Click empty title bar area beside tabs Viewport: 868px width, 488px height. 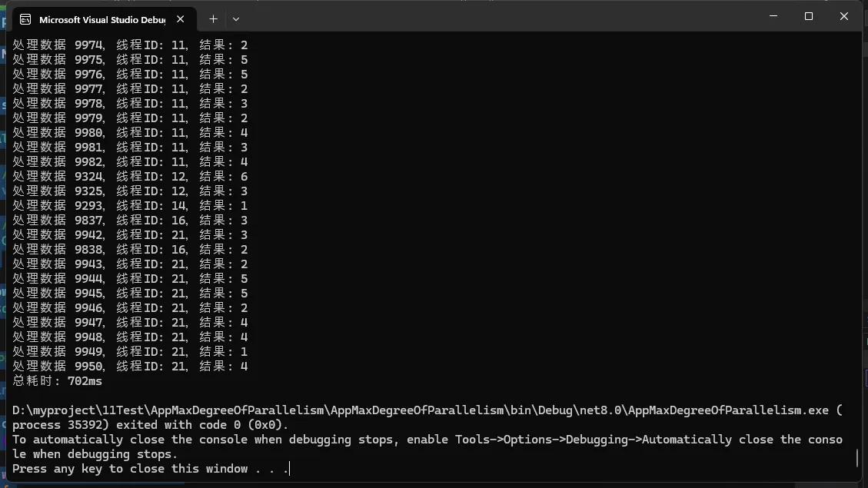pyautogui.click(x=498, y=17)
